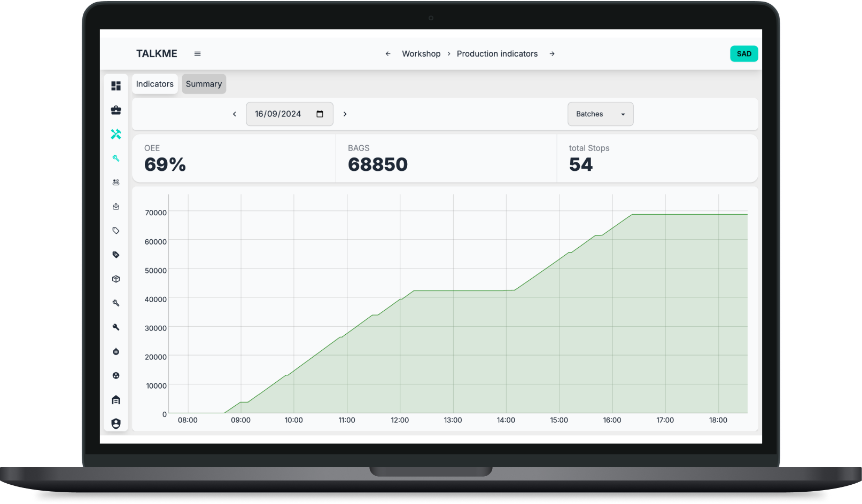Click the SAD user button
The image size is (862, 504).
point(744,54)
